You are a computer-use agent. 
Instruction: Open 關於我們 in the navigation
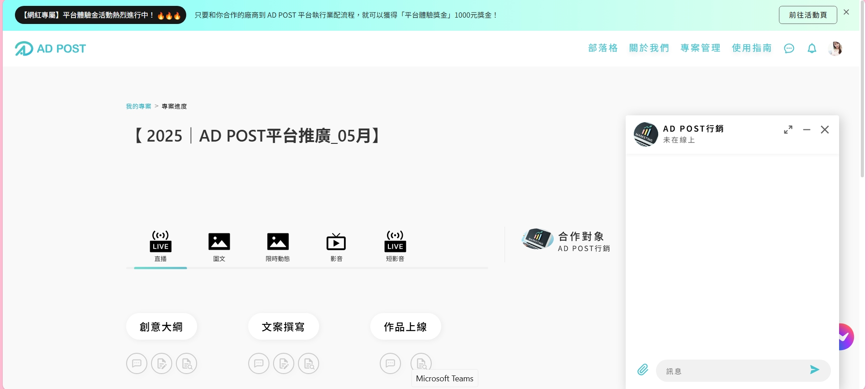(649, 48)
